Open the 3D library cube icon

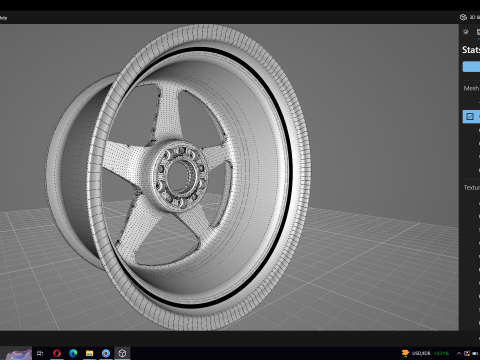pos(463,17)
